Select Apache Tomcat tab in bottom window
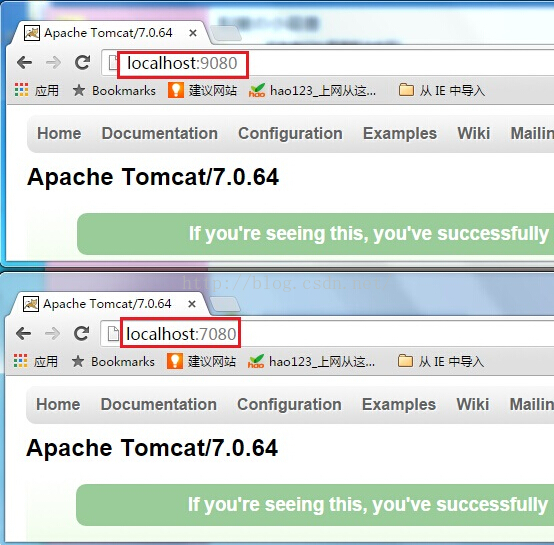 pyautogui.click(x=107, y=304)
